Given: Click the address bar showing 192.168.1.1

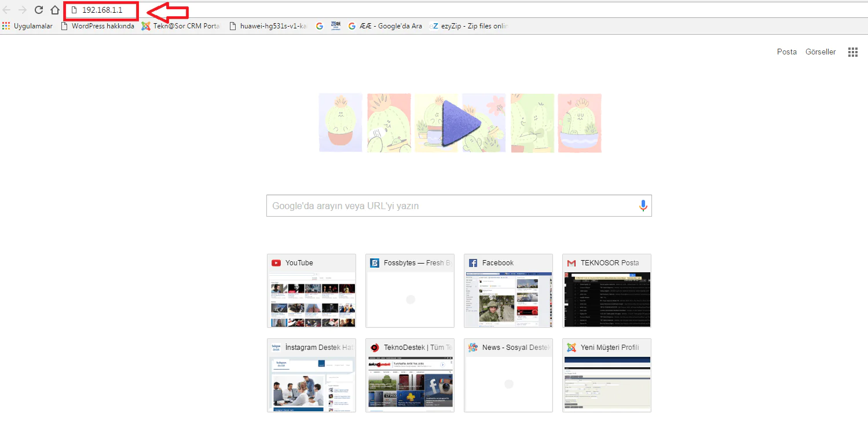Looking at the screenshot, I should point(467,10).
